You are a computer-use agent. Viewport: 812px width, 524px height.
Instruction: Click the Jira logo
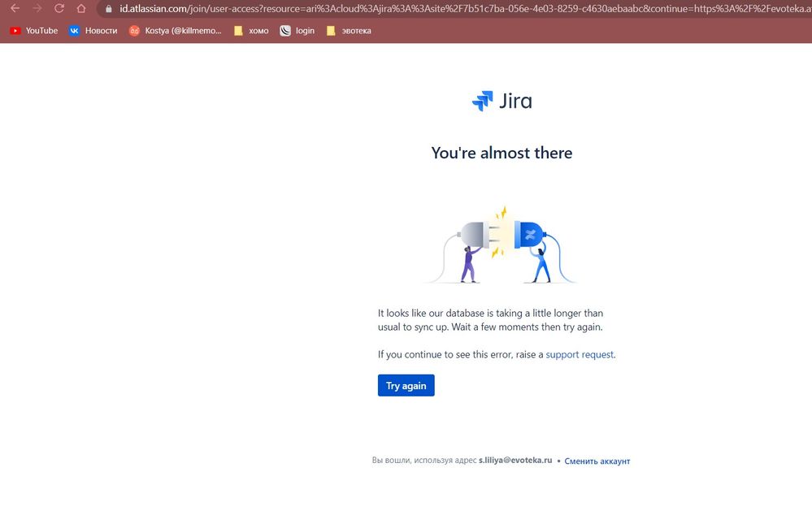pyautogui.click(x=502, y=101)
